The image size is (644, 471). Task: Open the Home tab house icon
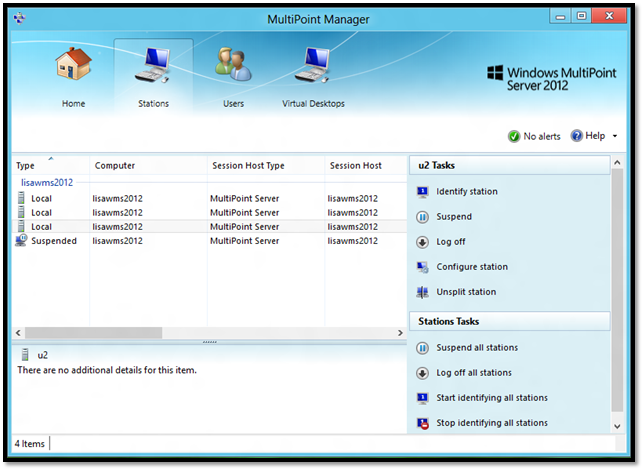[x=73, y=64]
